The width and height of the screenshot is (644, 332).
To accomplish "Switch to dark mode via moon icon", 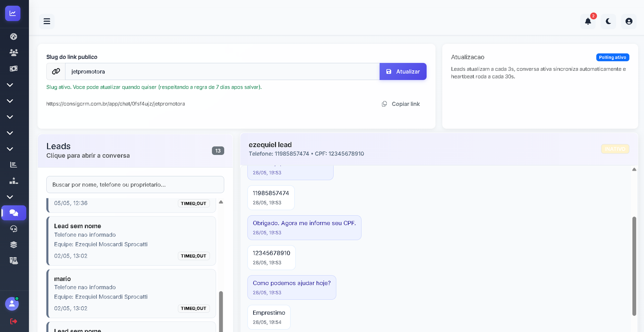I will coord(608,21).
